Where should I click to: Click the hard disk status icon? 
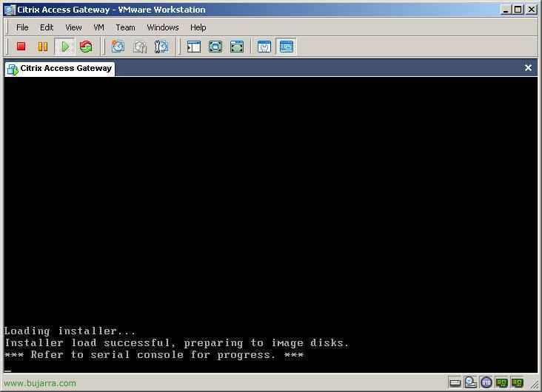[x=455, y=382]
